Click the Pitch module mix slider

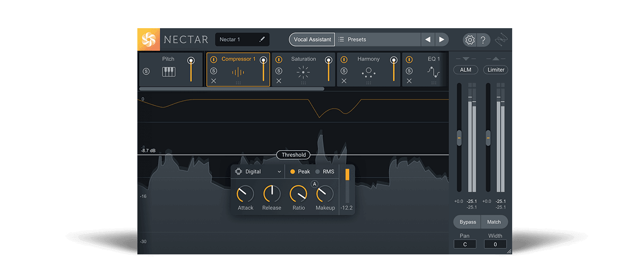click(x=191, y=69)
